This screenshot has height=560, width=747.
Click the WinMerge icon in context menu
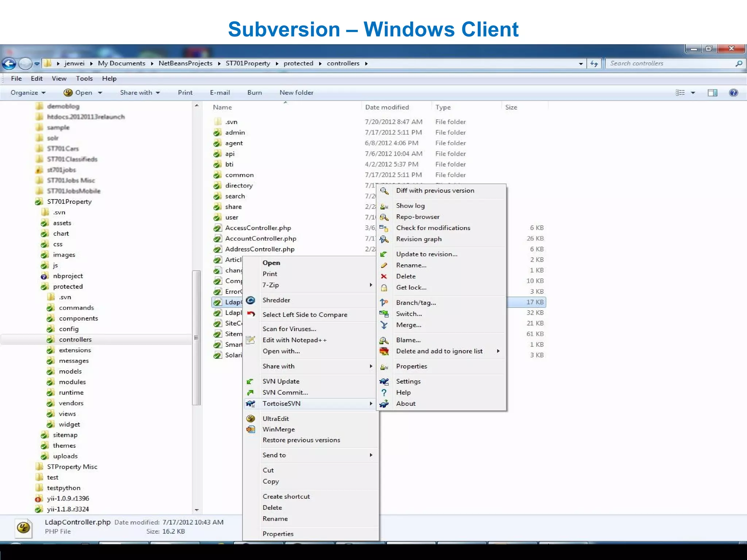coord(251,429)
